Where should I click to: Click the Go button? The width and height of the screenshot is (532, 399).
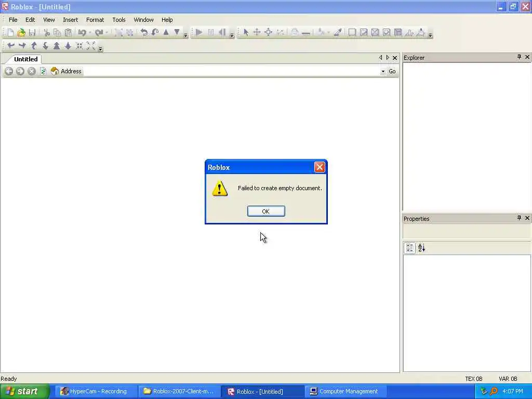pyautogui.click(x=392, y=71)
